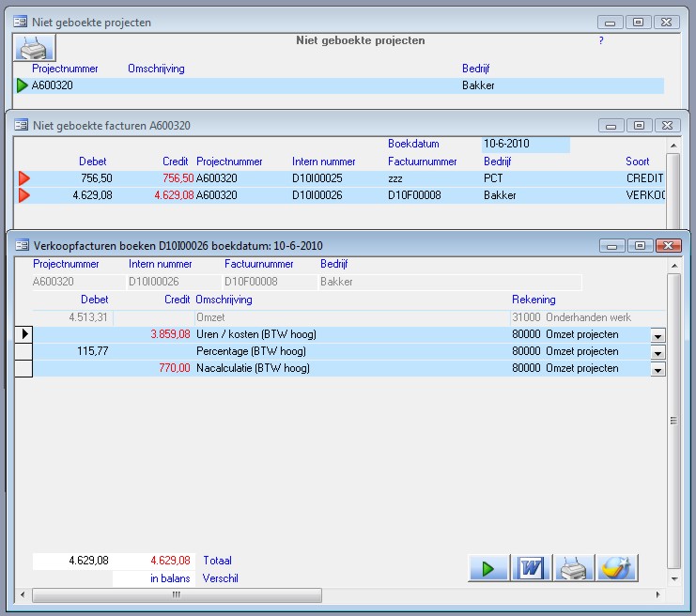This screenshot has width=696, height=616.
Task: Select the Bakker company cell in projects list
Action: tap(477, 85)
